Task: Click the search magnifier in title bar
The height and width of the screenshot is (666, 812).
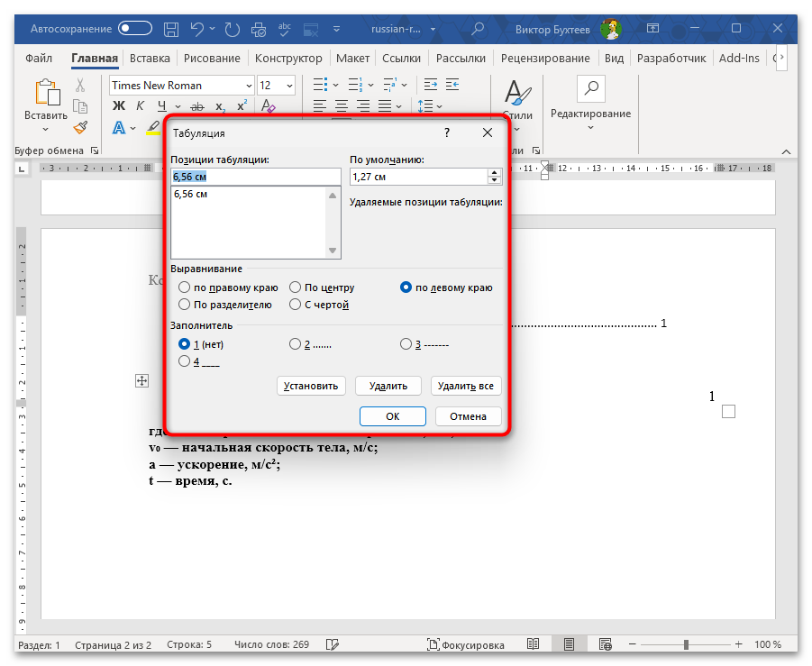Action: point(478,29)
